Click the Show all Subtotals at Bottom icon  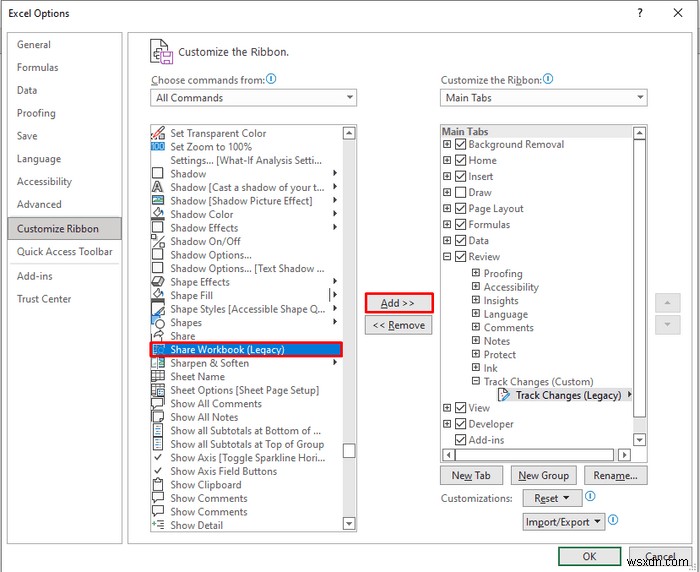158,430
